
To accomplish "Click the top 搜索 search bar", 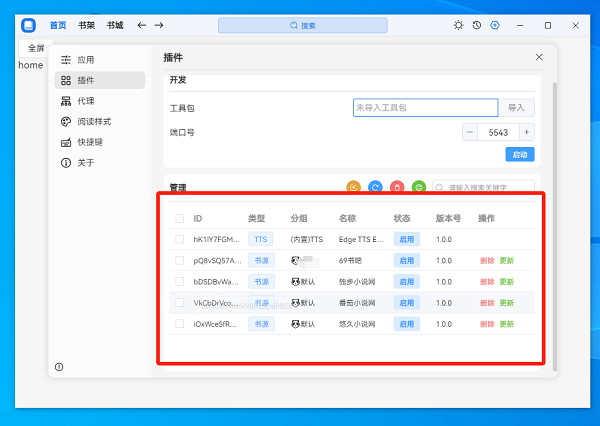I will (x=303, y=25).
